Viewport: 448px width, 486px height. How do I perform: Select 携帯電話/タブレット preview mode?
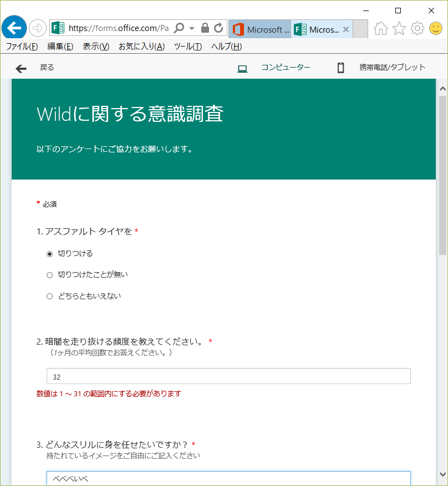pos(392,67)
